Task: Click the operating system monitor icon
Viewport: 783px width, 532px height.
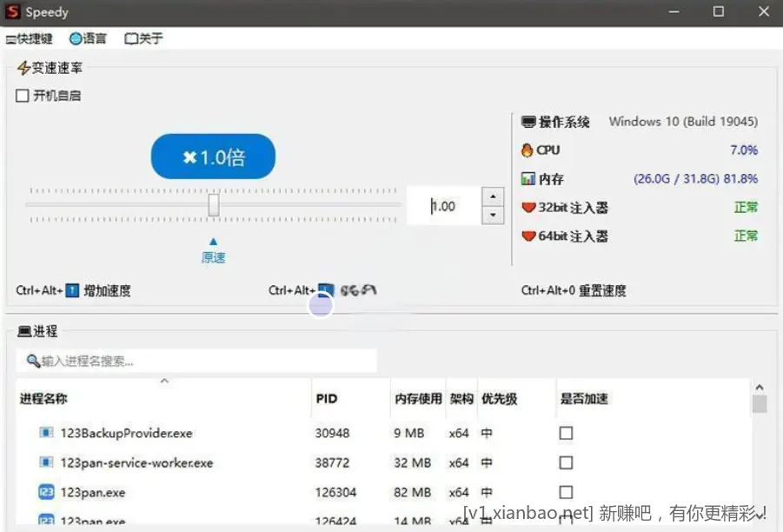Action: [x=528, y=122]
